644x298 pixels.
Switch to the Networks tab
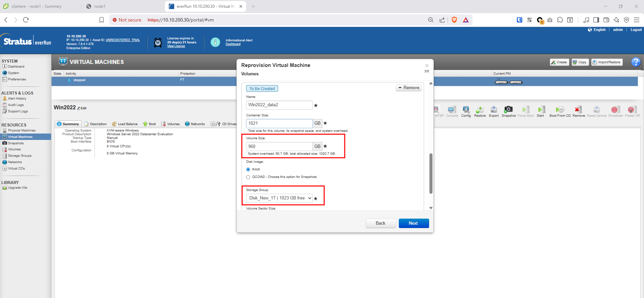195,124
